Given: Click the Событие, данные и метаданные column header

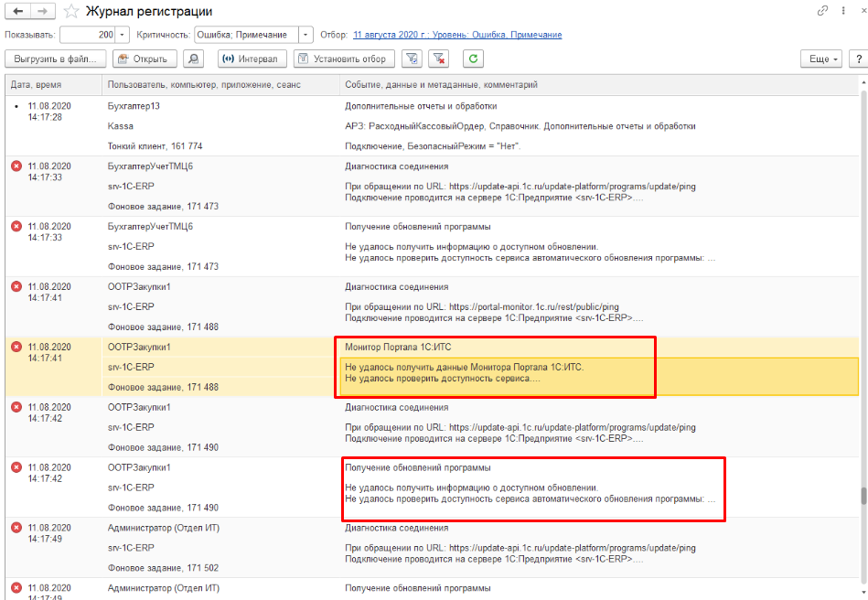Looking at the screenshot, I should [598, 85].
